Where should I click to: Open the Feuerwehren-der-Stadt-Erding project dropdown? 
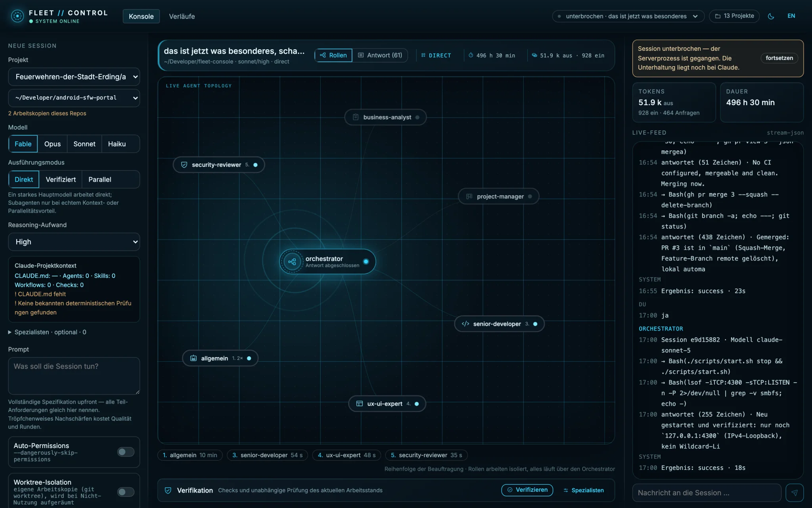tap(74, 77)
